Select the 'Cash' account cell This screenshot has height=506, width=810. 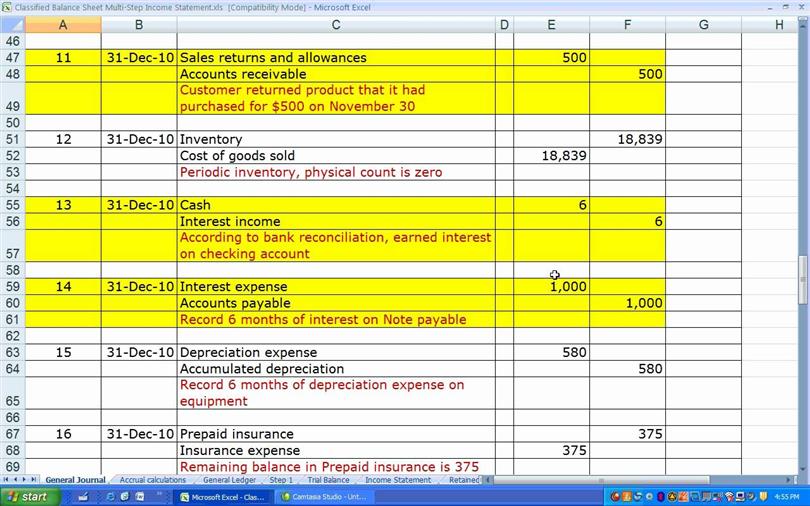click(336, 205)
